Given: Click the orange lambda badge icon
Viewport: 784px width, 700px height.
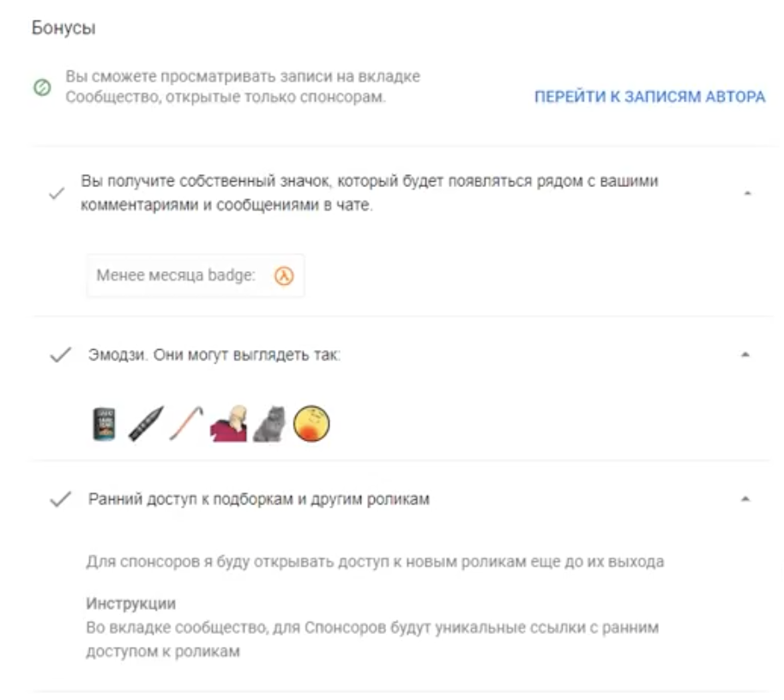Looking at the screenshot, I should point(284,275).
